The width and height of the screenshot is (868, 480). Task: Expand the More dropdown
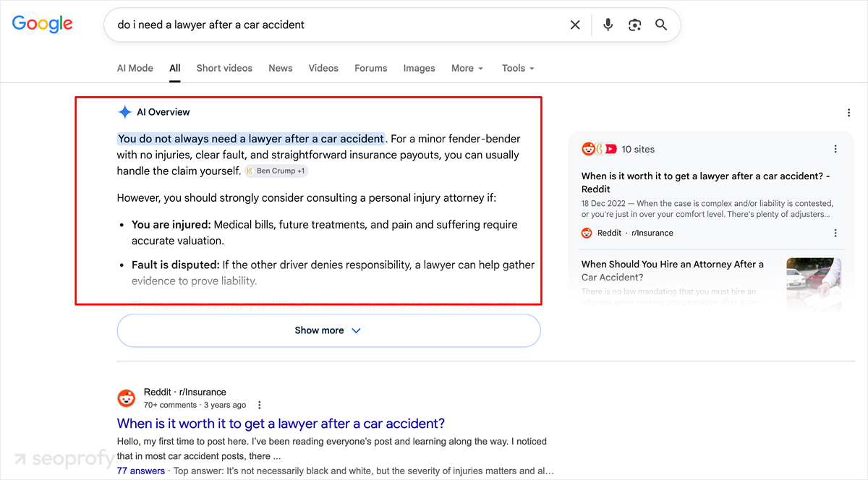(x=467, y=68)
